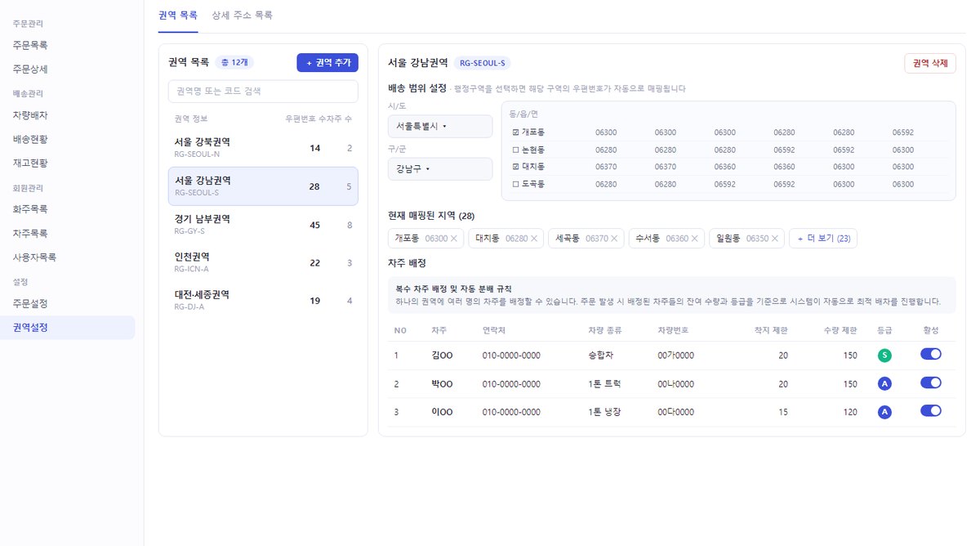Click the 이OO driver name cell
980x546 pixels.
point(442,412)
